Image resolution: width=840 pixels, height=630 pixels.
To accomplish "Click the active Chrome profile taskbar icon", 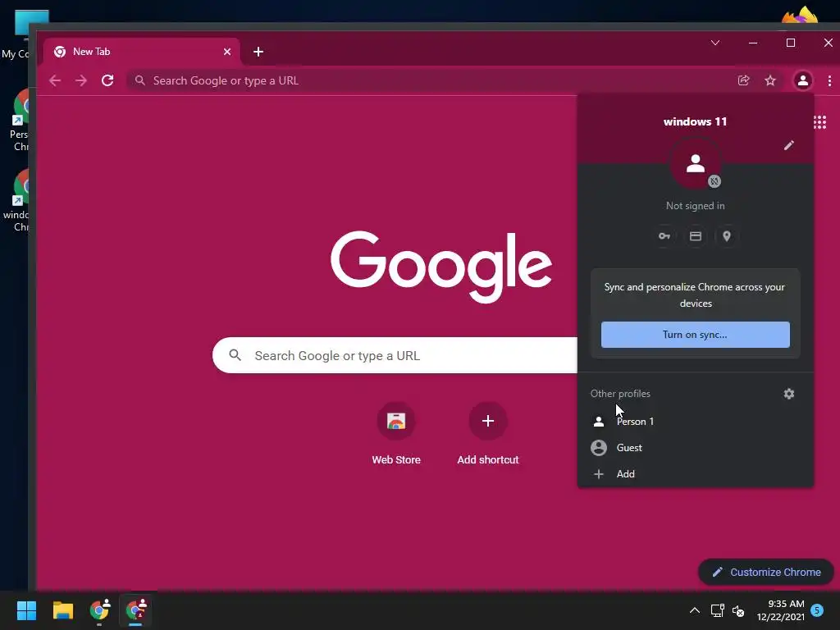I will click(136, 610).
